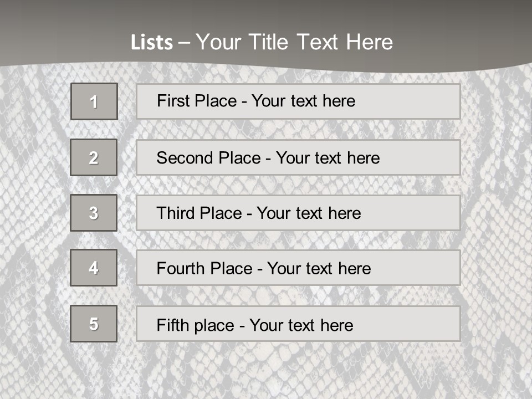Click 'Your Title Text Here' in the title

pyautogui.click(x=294, y=42)
